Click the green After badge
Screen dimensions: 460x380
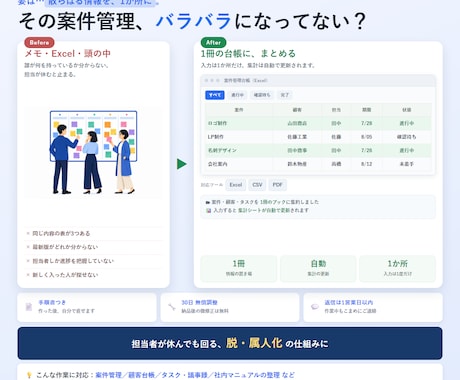coord(213,43)
